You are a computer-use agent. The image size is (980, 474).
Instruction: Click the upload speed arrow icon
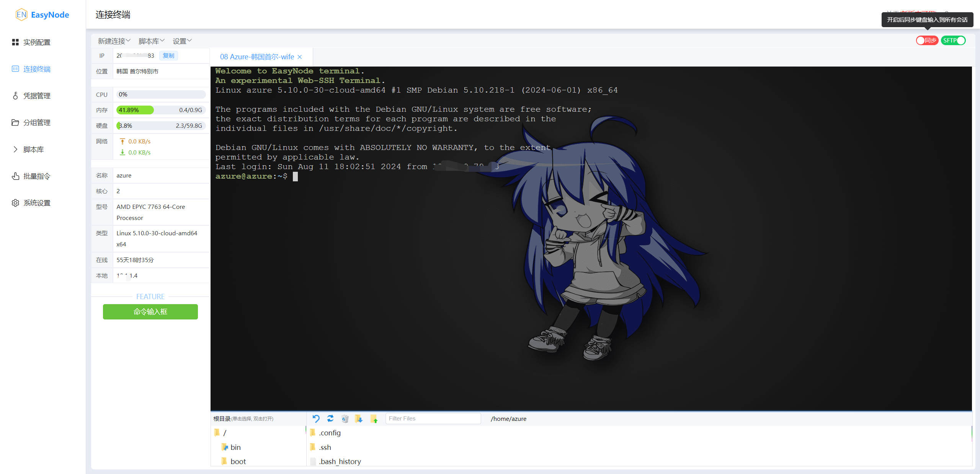pyautogui.click(x=122, y=141)
